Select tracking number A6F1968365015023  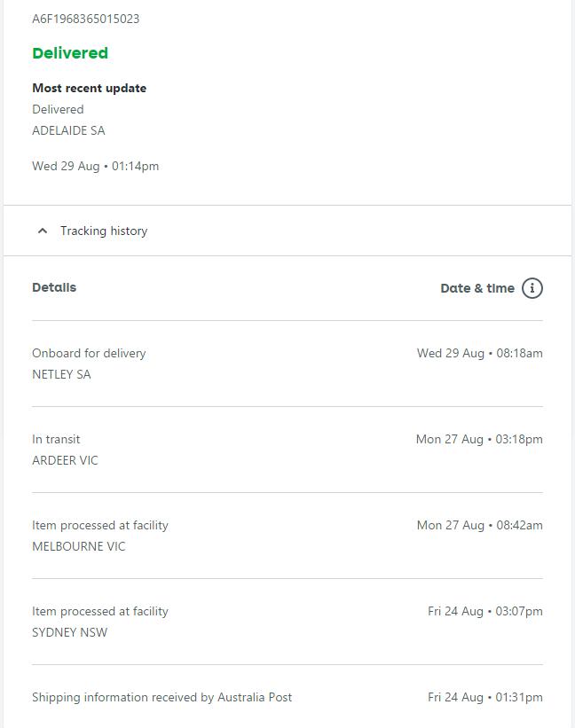pos(86,19)
